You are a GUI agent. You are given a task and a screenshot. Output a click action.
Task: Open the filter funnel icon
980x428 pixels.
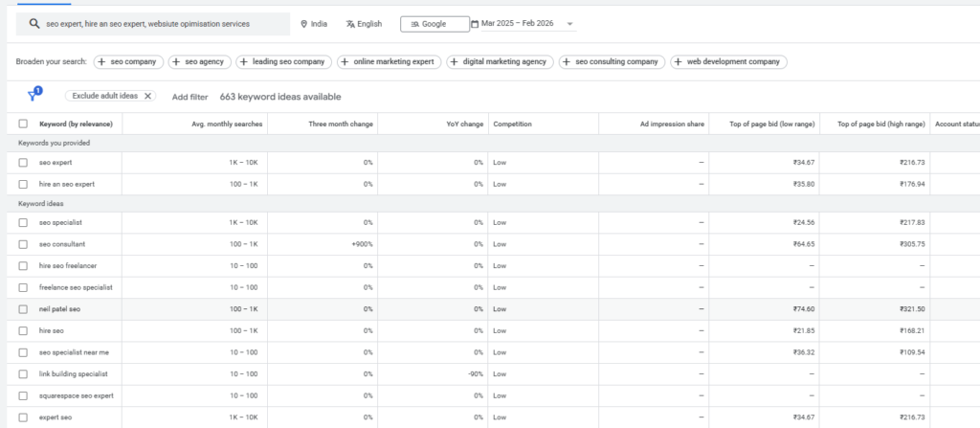coord(33,95)
